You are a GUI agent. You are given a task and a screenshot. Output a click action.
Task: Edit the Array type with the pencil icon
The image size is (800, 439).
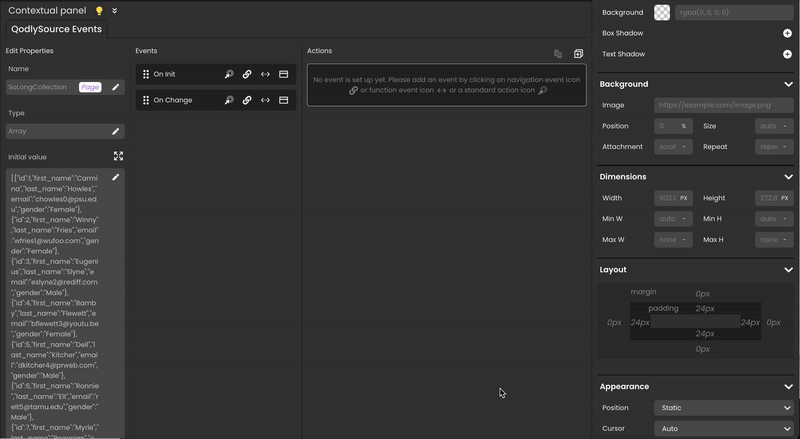tap(115, 131)
